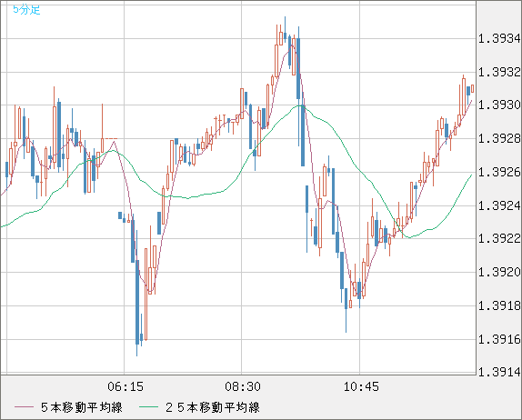Click the purple 5-bar moving average legend line
Viewport: 522px width, 420px height.
[24, 407]
